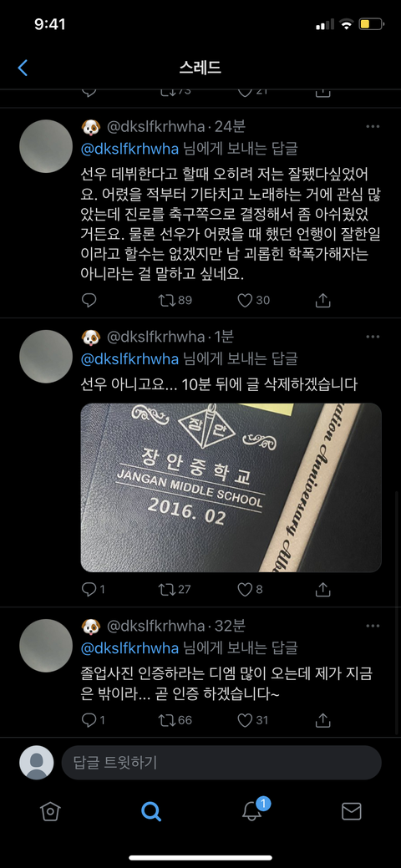This screenshot has width=401, height=868.
Task: Share the tweet posted 24분 ago
Action: point(323,300)
